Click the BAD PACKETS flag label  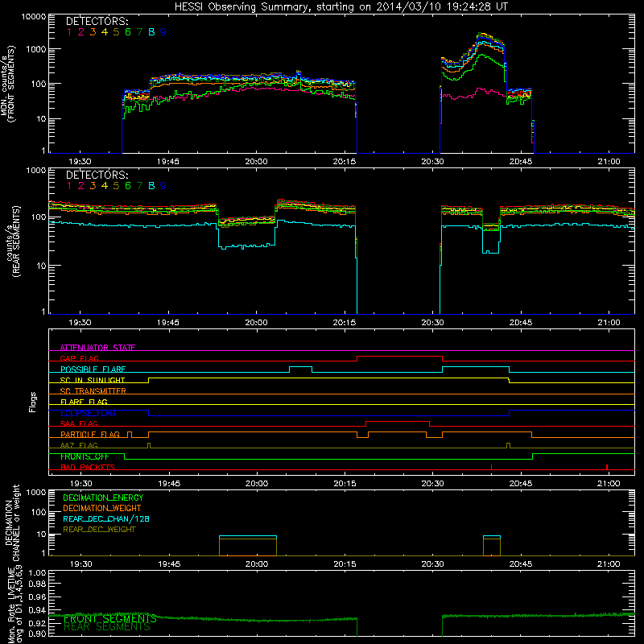88,467
